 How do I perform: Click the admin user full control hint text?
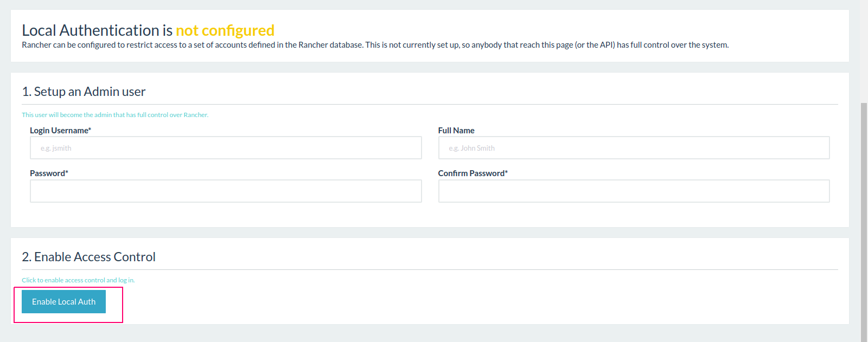[x=115, y=115]
